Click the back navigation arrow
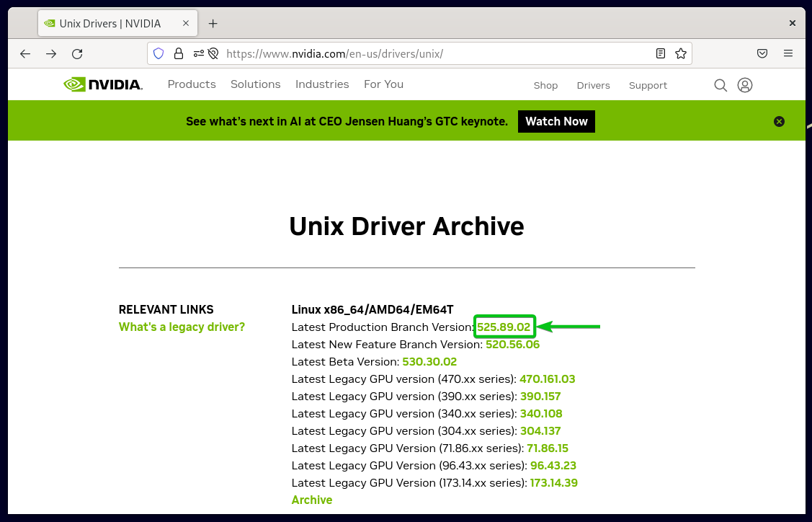This screenshot has width=812, height=522. [x=24, y=53]
